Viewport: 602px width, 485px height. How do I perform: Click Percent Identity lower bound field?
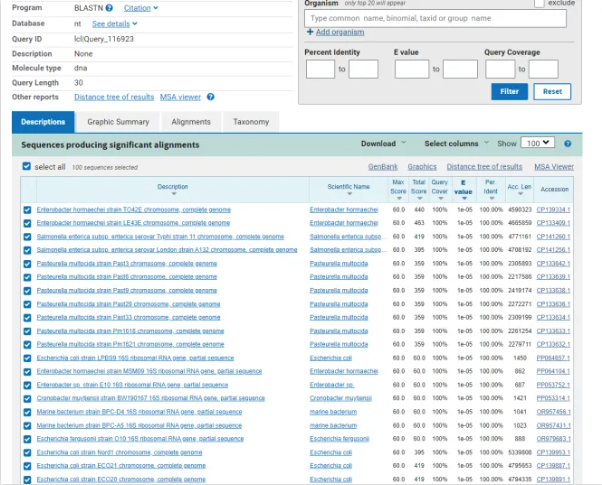(320, 69)
